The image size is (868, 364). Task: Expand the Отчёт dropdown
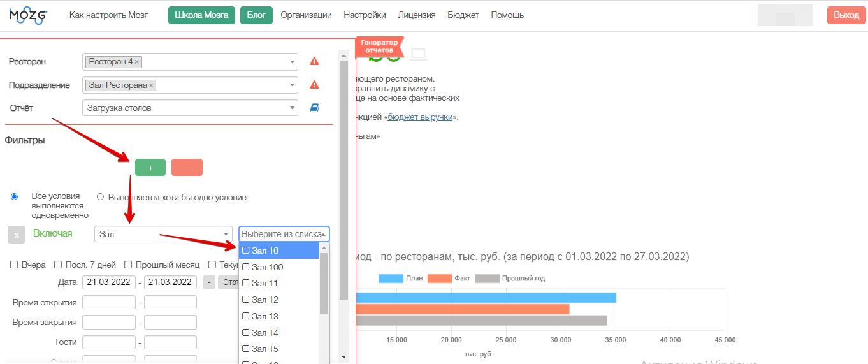pyautogui.click(x=292, y=108)
